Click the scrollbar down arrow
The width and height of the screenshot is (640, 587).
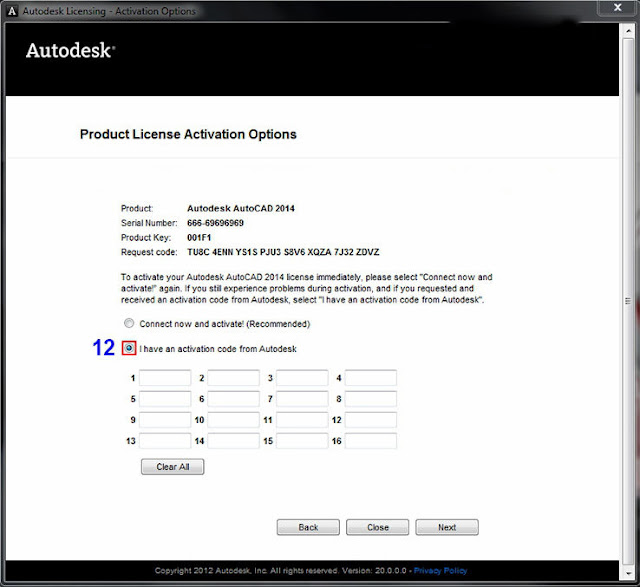click(x=629, y=573)
